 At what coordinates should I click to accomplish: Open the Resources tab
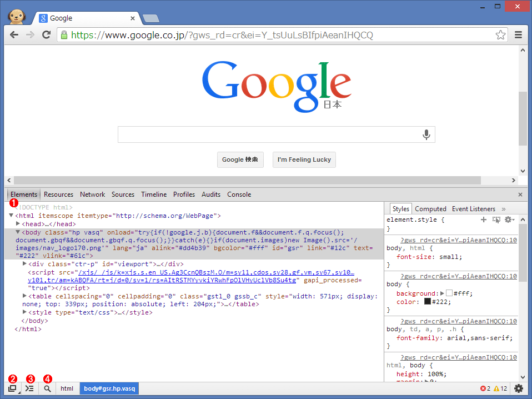point(58,194)
